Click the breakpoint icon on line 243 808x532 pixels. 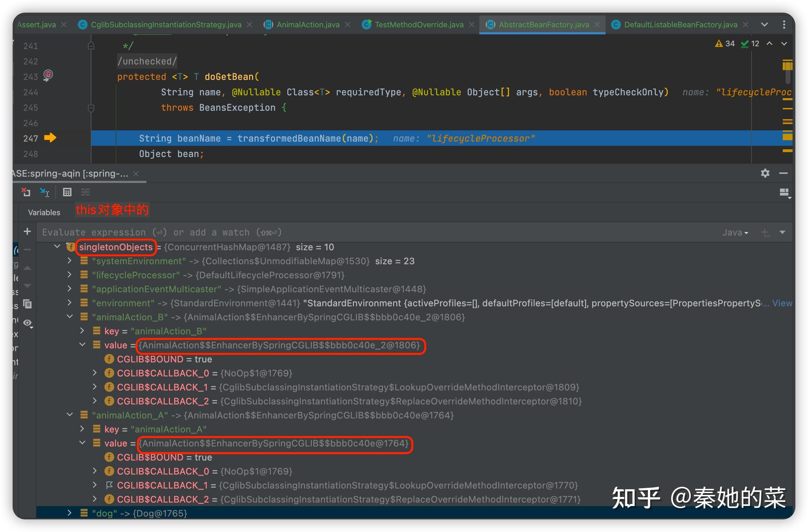pos(48,75)
